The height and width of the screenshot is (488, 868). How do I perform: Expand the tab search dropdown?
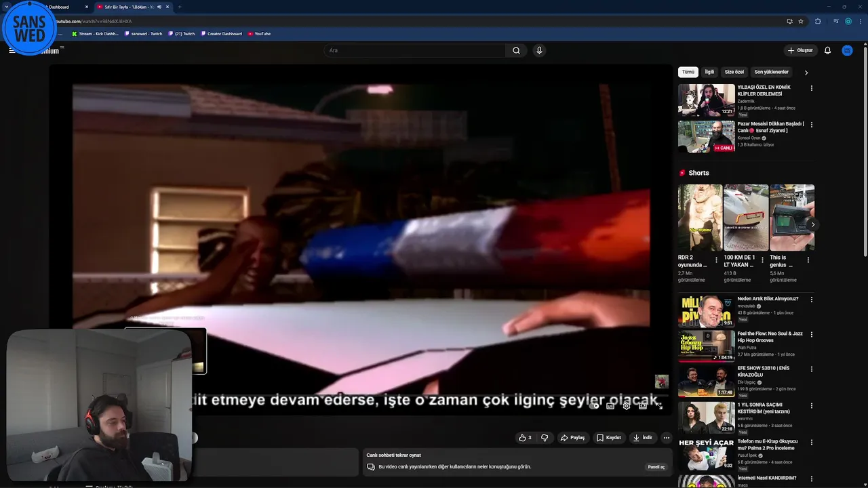6,7
